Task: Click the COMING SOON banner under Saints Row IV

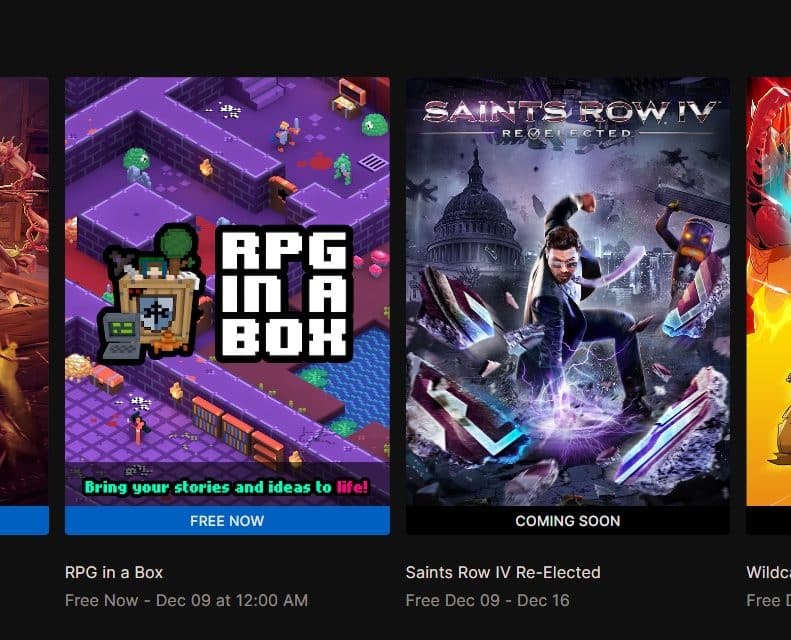Action: pos(568,520)
